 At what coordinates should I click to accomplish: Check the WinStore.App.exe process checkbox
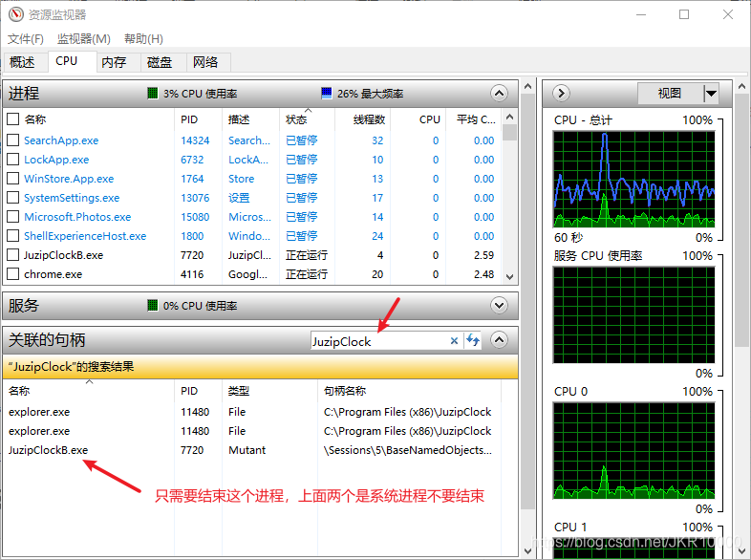pos(13,178)
